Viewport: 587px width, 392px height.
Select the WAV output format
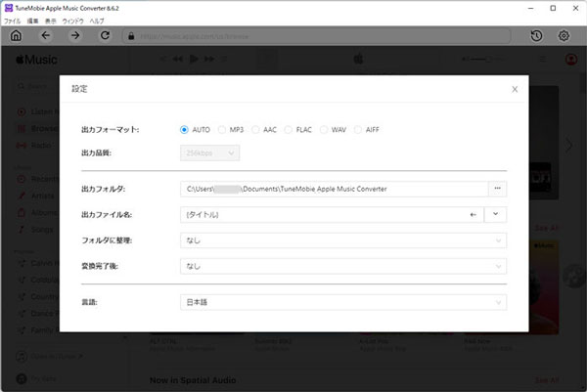[324, 130]
